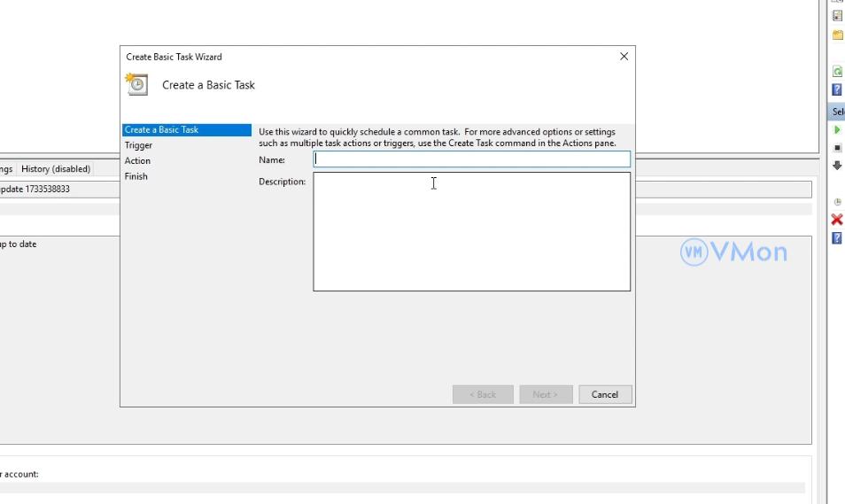Click the Help icon below red Delete X
Image resolution: width=845 pixels, height=504 pixels.
tap(837, 238)
